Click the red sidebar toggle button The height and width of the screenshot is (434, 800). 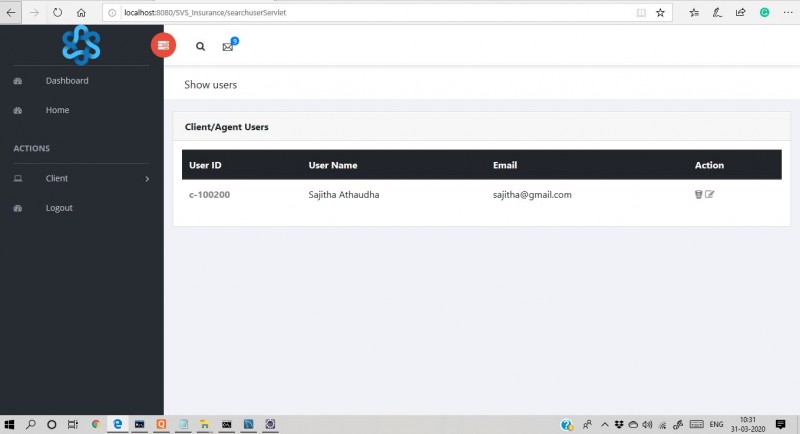tap(163, 45)
